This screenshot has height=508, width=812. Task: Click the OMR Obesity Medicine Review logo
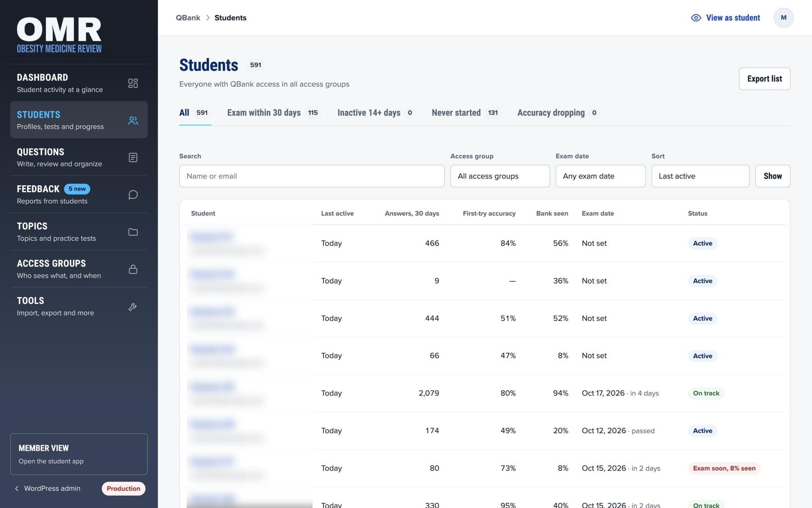coord(59,35)
